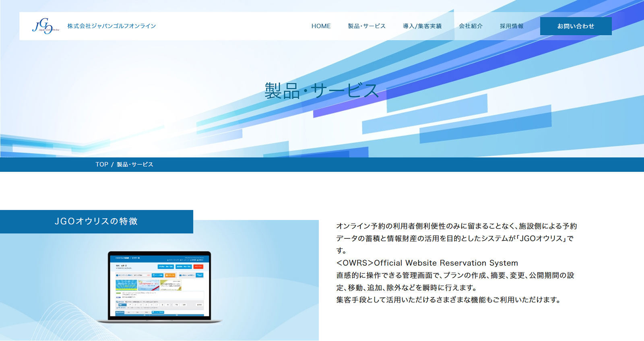Click the large 製品・サービス page title
The height and width of the screenshot is (341, 644).
[322, 91]
